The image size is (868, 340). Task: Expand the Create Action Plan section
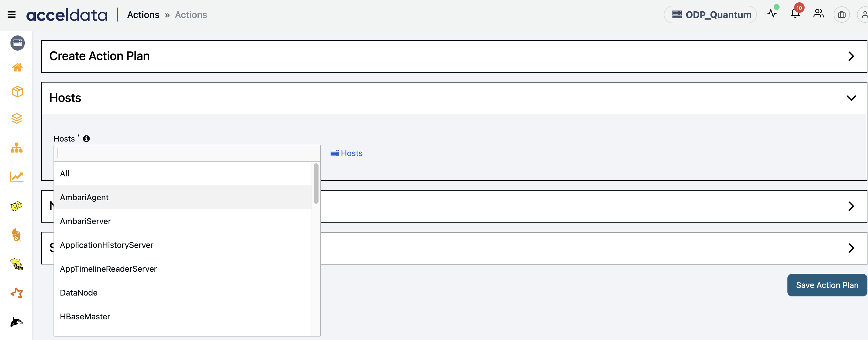click(x=851, y=56)
